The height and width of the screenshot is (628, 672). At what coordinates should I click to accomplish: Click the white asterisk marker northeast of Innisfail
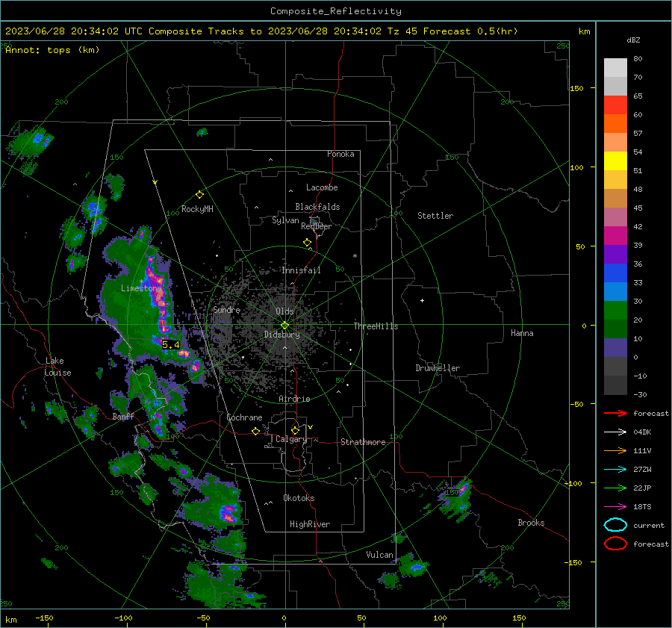point(355,256)
